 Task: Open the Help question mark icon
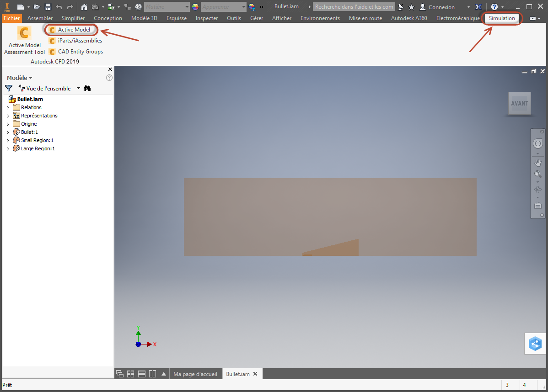494,7
